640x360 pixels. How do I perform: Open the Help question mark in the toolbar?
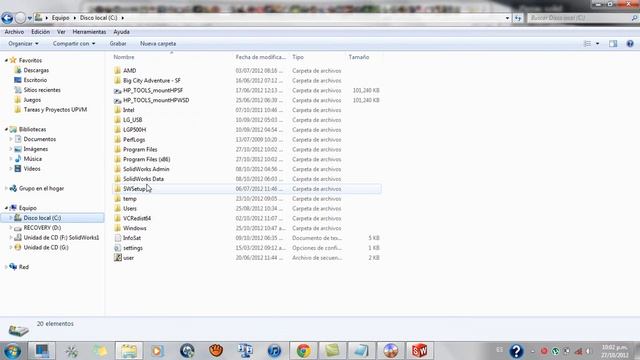[x=630, y=44]
